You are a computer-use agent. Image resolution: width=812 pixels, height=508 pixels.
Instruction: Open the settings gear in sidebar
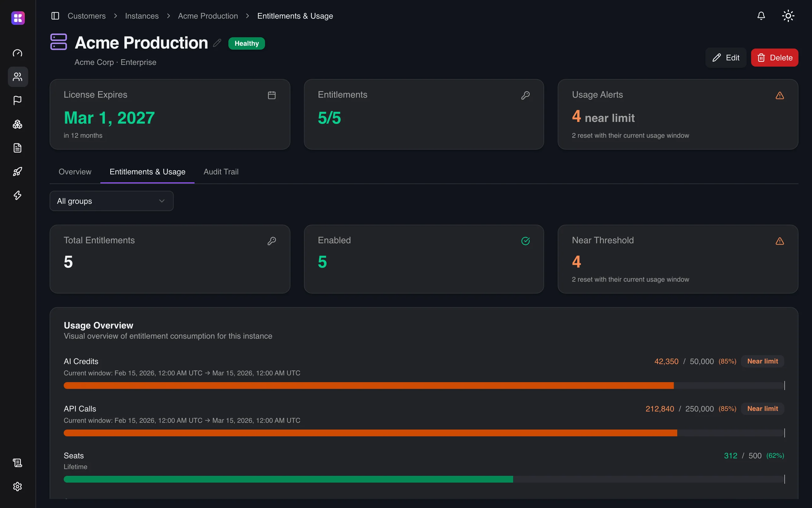click(17, 486)
